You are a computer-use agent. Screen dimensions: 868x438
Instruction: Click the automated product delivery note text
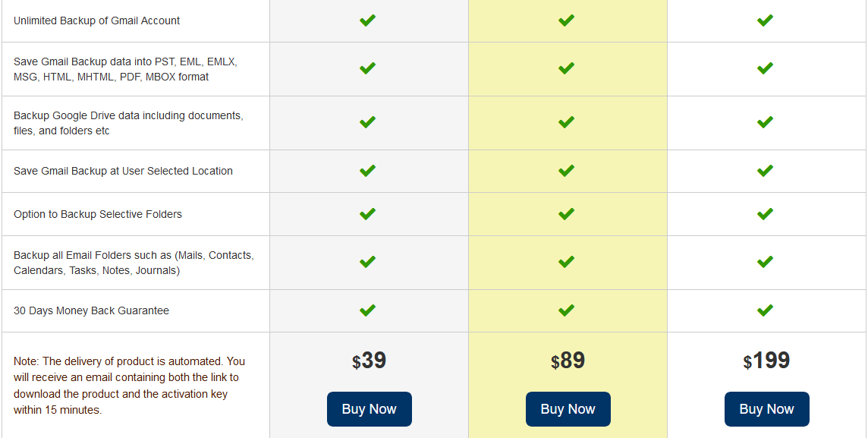point(130,386)
